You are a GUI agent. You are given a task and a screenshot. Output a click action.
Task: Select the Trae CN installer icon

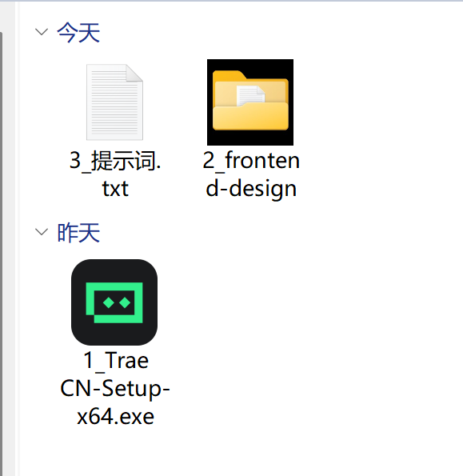(x=114, y=302)
